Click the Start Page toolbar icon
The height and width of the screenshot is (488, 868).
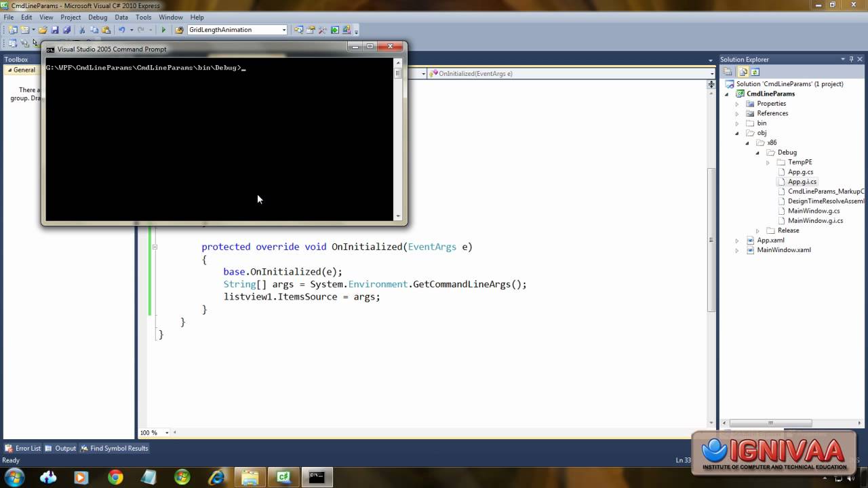335,30
